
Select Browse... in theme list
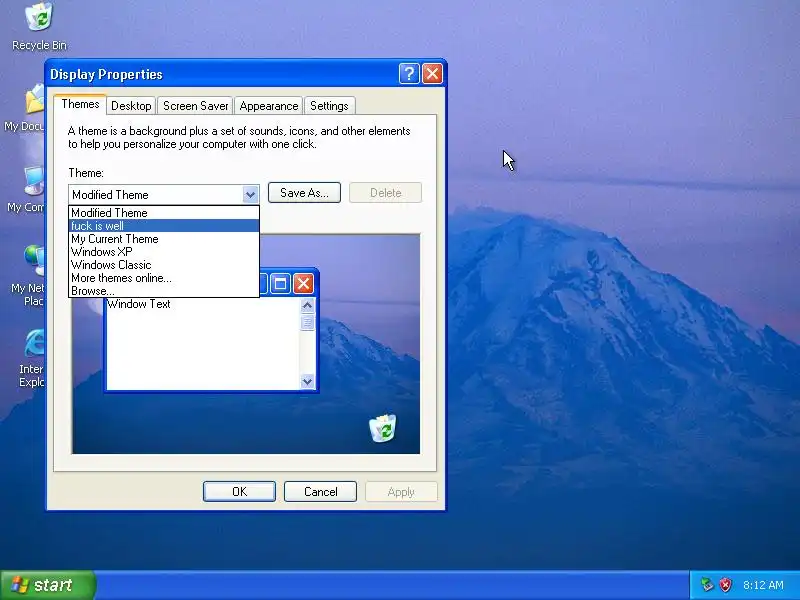click(164, 291)
